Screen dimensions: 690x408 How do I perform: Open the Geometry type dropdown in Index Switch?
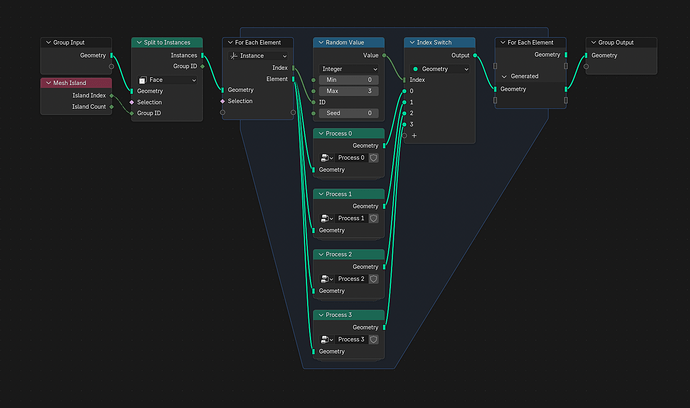tap(440, 69)
